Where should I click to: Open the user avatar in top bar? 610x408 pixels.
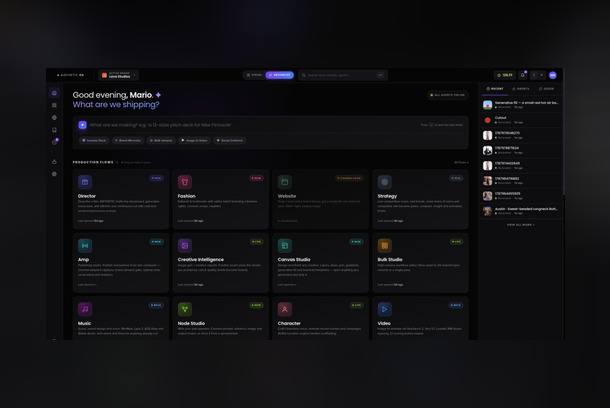coord(552,75)
